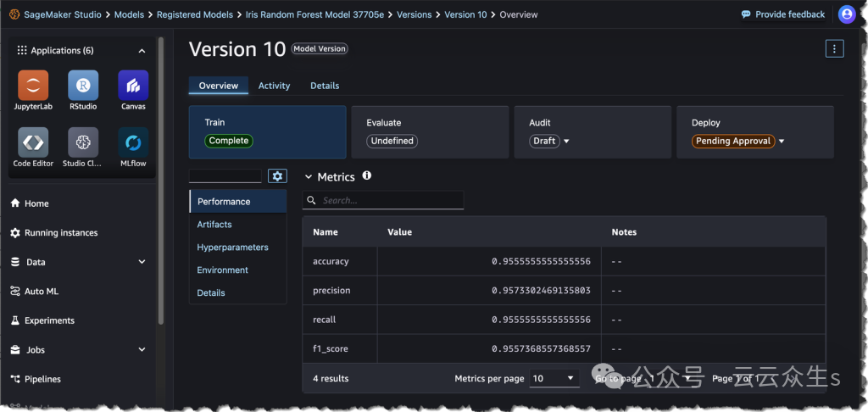Image resolution: width=868 pixels, height=412 pixels.
Task: Collapse the Applications section chevron
Action: [x=142, y=51]
